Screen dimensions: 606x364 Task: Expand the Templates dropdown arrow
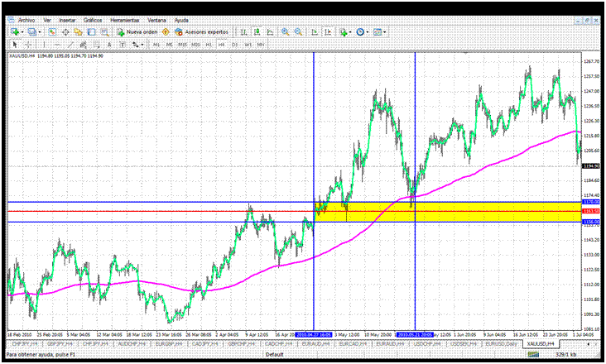tap(385, 32)
